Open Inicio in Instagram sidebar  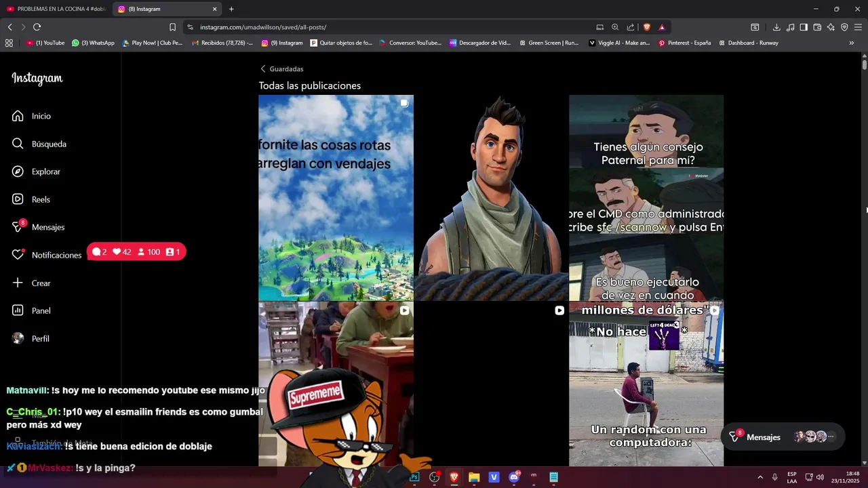point(31,116)
